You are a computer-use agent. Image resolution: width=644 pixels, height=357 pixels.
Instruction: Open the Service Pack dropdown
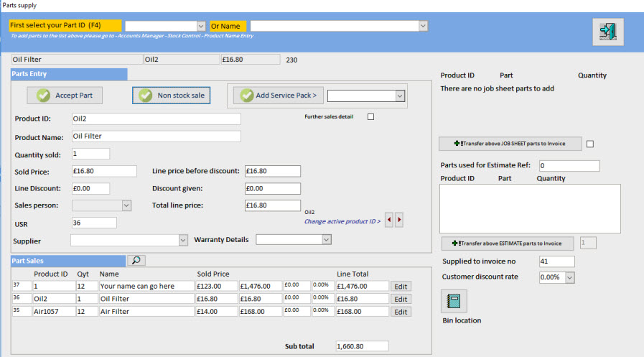(x=400, y=96)
